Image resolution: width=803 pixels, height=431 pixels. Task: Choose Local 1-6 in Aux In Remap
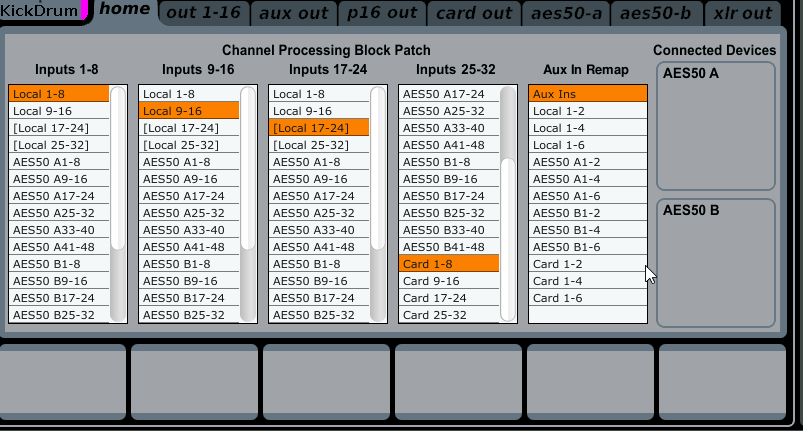(588, 145)
